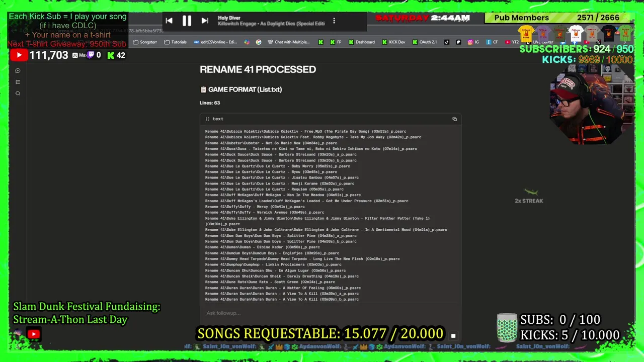Select the Duff McKagan Man In The Meadow line
Screen dimensions: 644x362
[283, 195]
